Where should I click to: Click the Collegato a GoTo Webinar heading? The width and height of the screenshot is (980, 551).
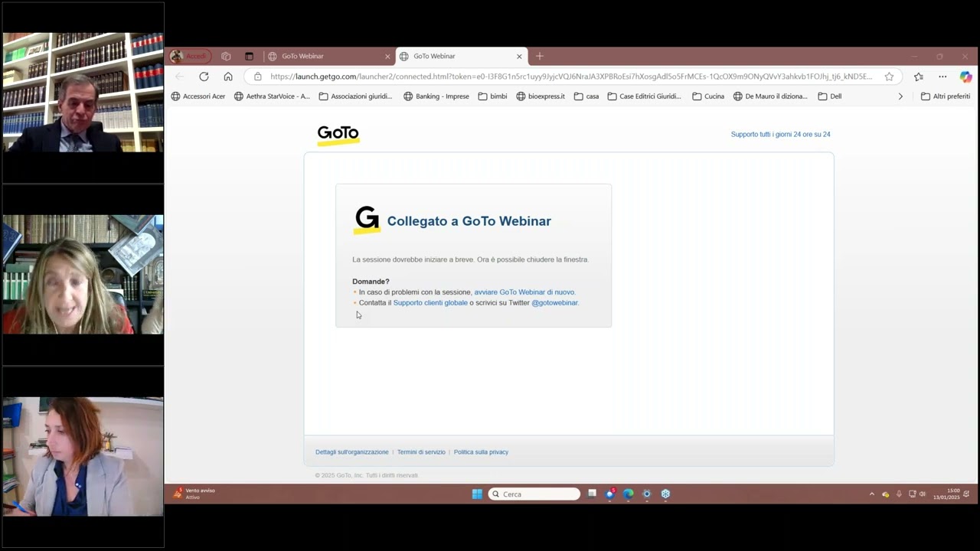[x=469, y=221]
